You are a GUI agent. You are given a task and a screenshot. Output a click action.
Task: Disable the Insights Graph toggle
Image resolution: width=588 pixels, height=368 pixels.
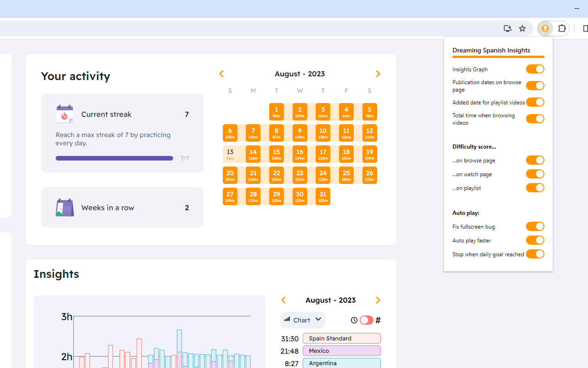(x=535, y=69)
